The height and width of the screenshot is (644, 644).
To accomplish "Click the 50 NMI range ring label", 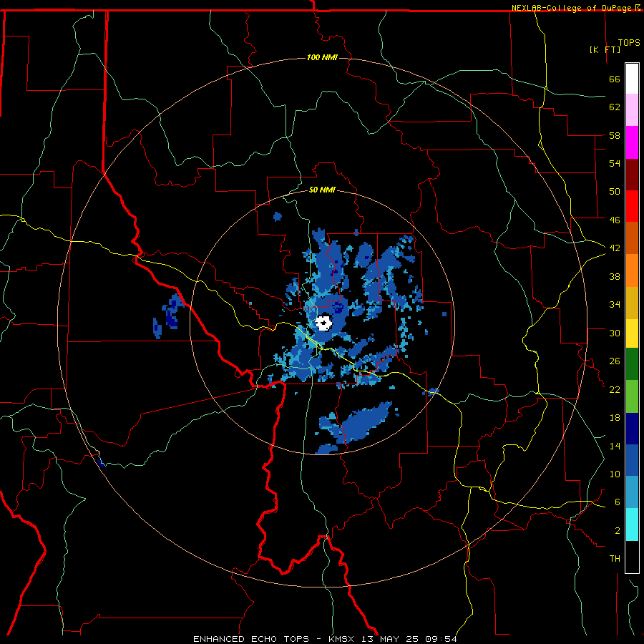I will [322, 190].
